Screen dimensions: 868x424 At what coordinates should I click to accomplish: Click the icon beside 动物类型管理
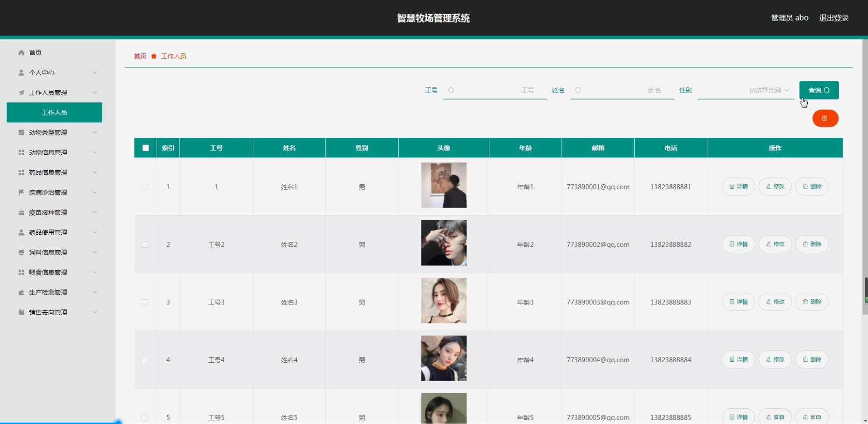tap(21, 133)
